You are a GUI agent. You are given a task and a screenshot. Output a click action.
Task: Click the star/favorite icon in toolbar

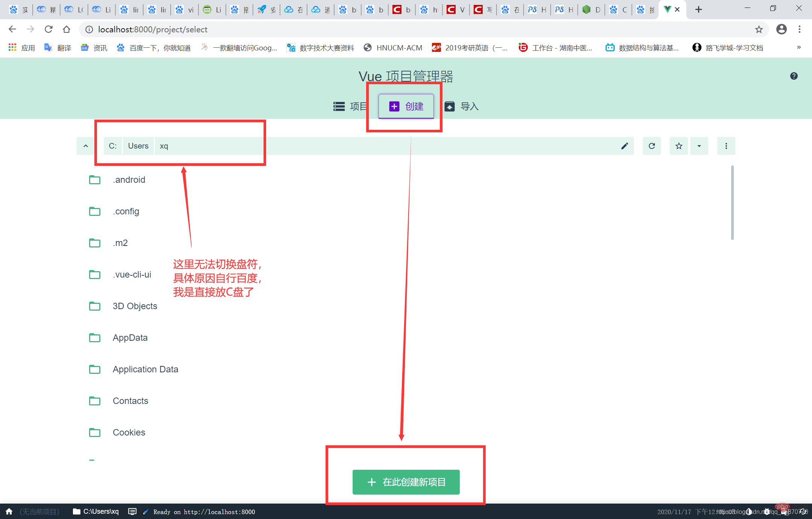(679, 146)
